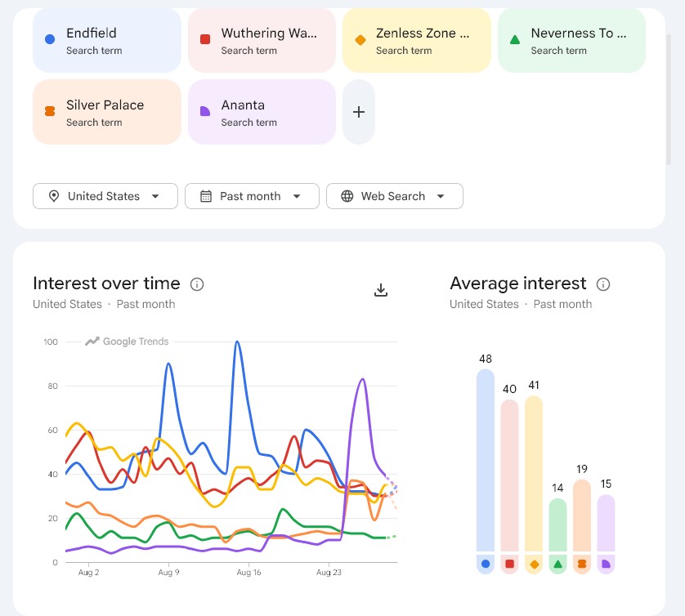Open the United States location dropdown

point(105,196)
